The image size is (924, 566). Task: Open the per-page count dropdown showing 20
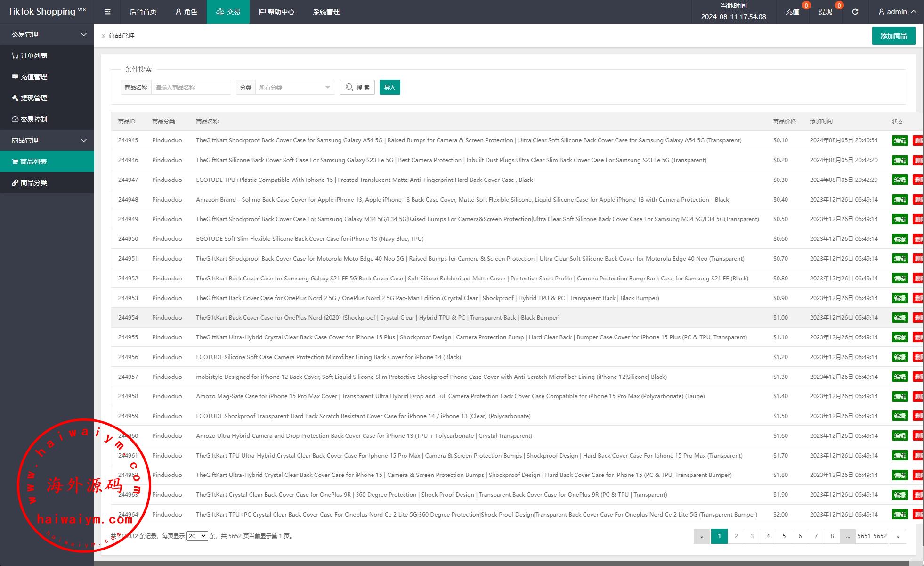click(x=197, y=536)
